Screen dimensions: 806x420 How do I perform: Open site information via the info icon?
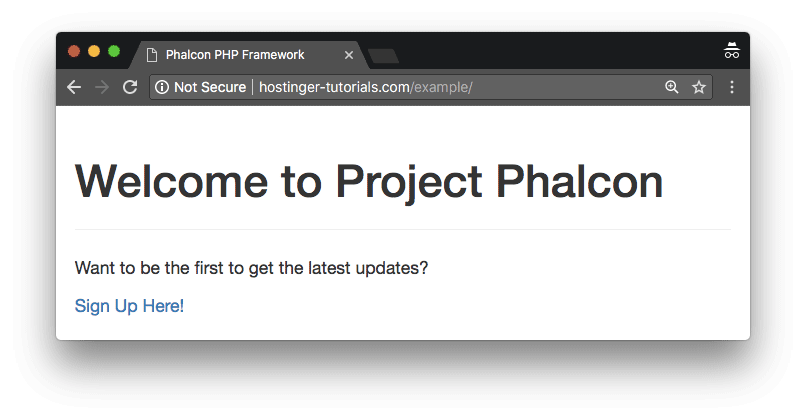[x=162, y=88]
